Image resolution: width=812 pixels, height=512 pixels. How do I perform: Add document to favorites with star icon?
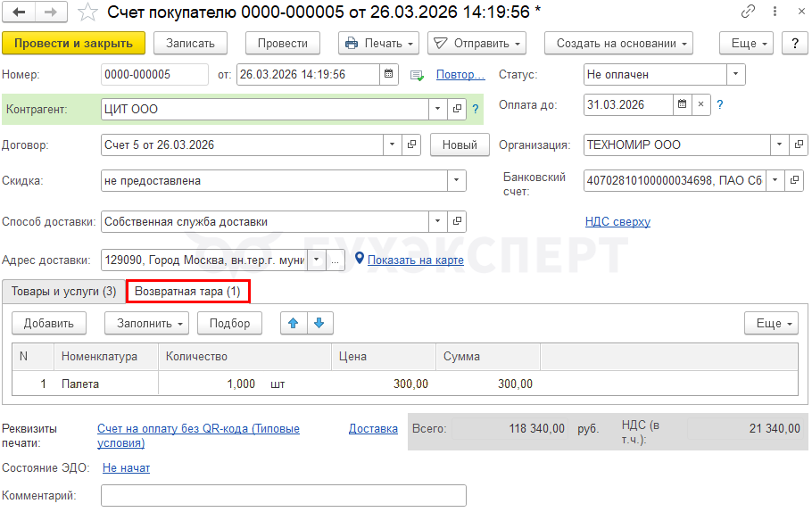pyautogui.click(x=87, y=12)
